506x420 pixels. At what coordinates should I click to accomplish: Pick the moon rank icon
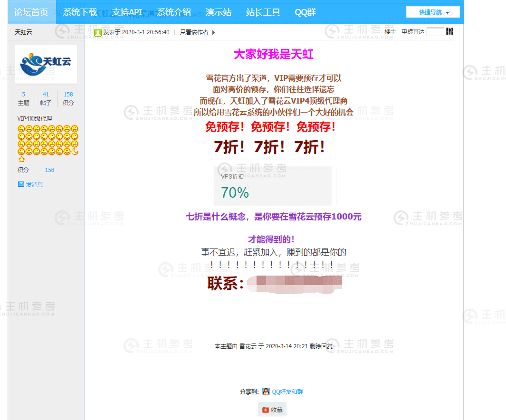click(x=75, y=152)
